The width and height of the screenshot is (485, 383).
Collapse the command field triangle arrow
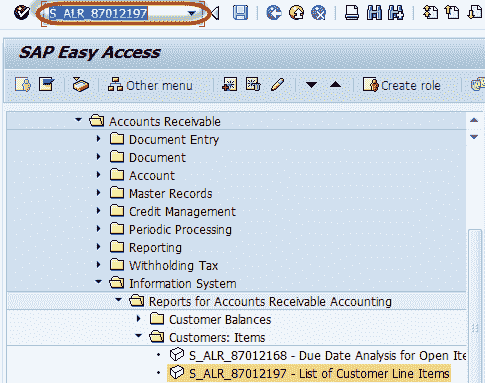point(215,13)
